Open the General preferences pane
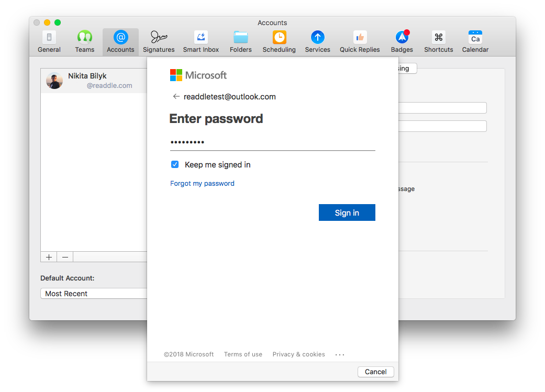Screen dimensions: 545x392 tap(49, 42)
